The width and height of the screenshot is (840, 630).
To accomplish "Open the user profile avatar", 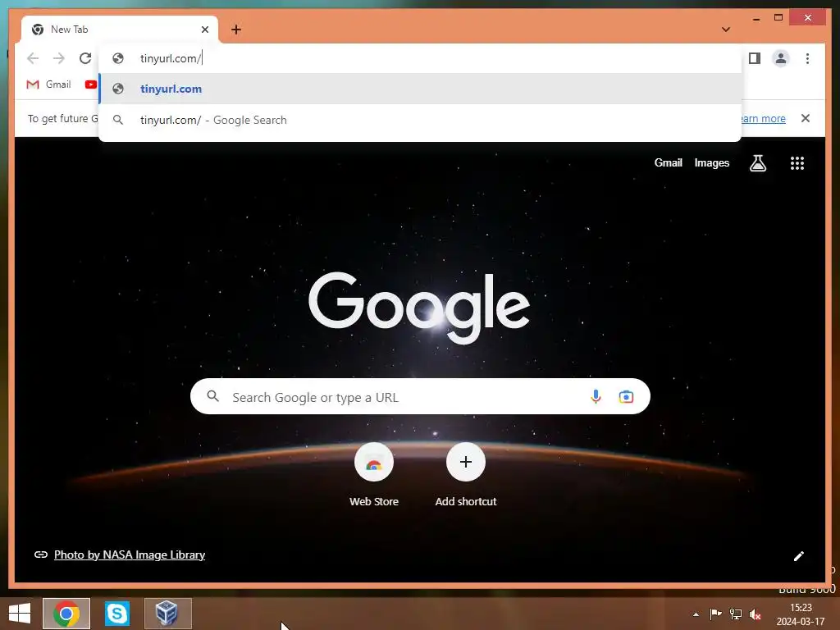I will 781,58.
